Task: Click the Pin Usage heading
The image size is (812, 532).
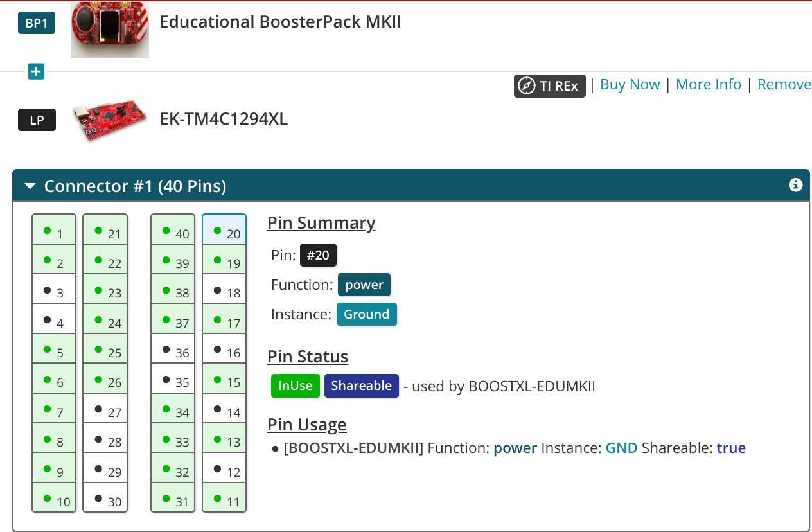Action: 307,425
